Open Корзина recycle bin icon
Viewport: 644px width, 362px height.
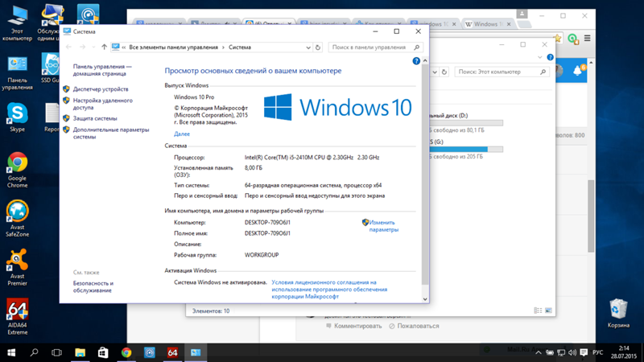pos(618,313)
